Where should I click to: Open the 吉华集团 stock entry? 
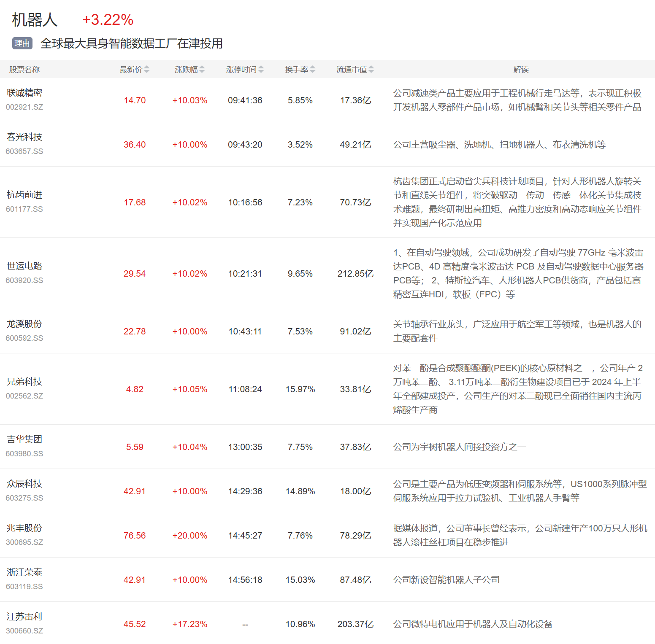point(24,439)
